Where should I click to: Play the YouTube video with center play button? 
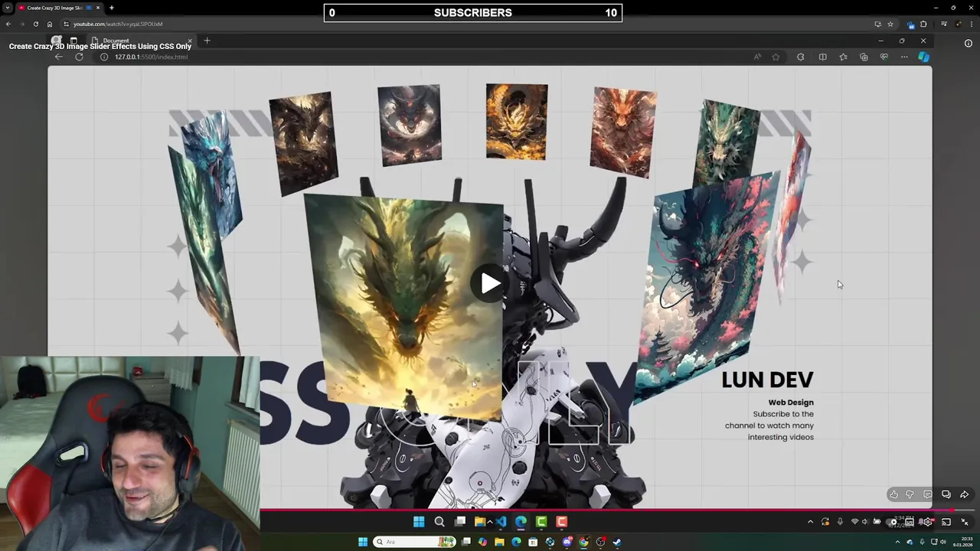[x=490, y=283]
